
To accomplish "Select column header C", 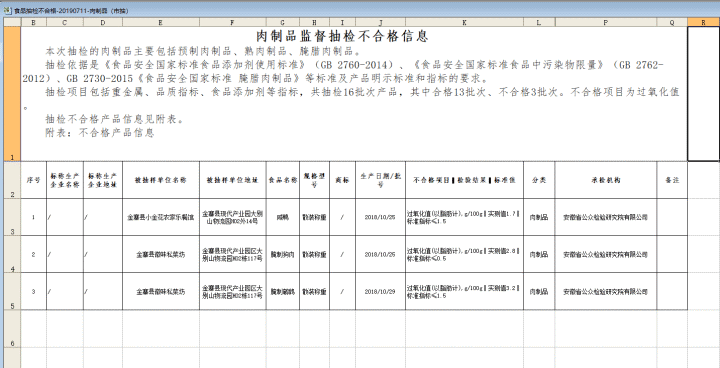I will (65, 22).
